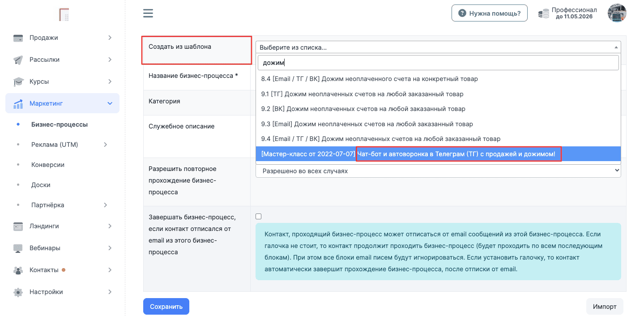Screen dimensions: 644x316
Task: Enable checkbox for ending process on unsubscribe
Action: click(x=258, y=217)
